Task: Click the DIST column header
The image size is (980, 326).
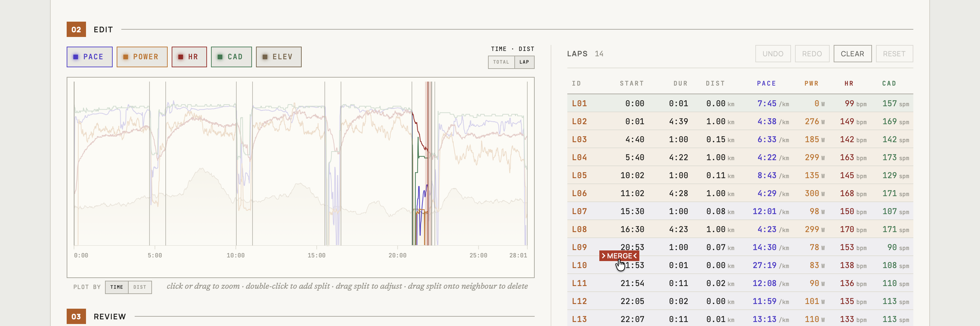Action: tap(715, 84)
